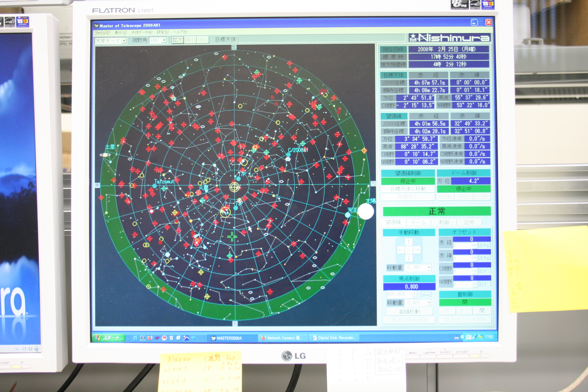Select the Sun (太陽) disc on sky map
588x392 pixels.
click(x=365, y=211)
